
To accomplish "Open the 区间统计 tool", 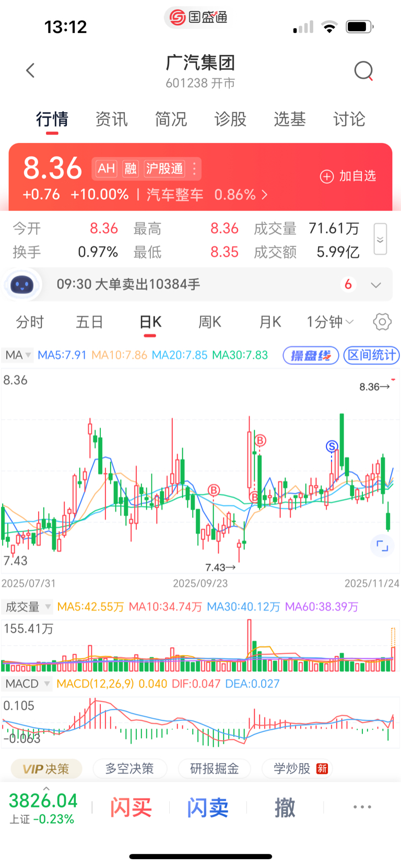I will point(371,355).
